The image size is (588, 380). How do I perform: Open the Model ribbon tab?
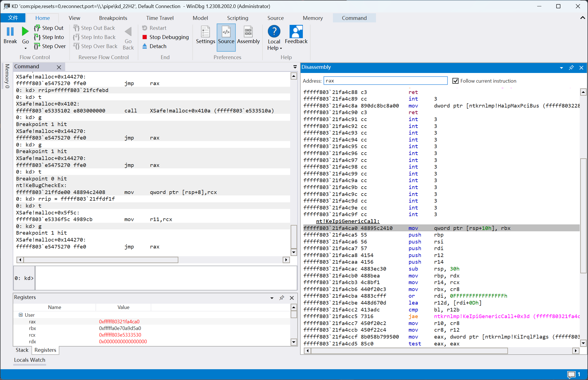coord(200,18)
